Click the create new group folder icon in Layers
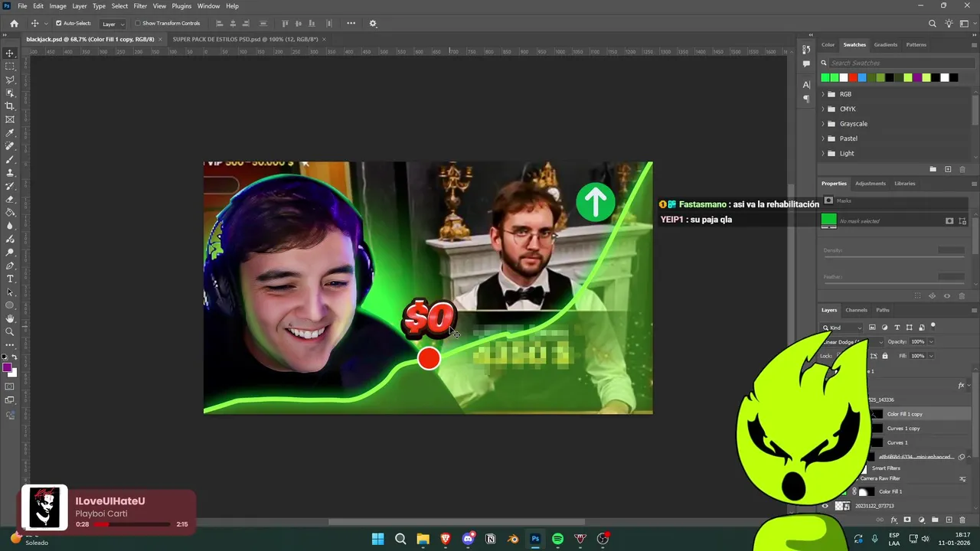This screenshot has width=980, height=551. (935, 520)
